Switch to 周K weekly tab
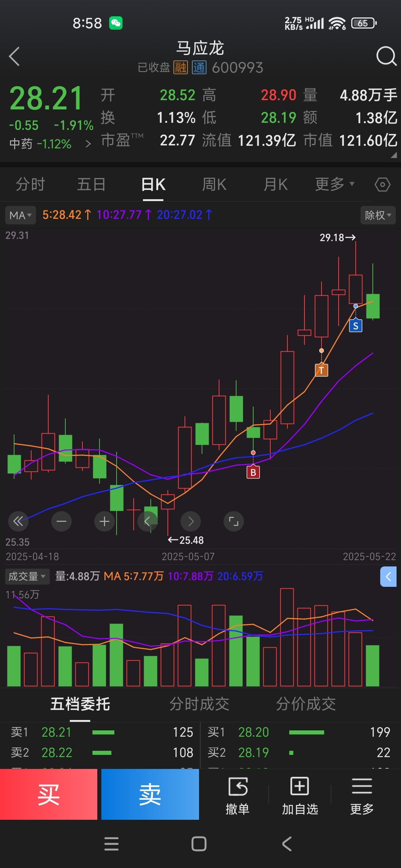 (x=214, y=184)
